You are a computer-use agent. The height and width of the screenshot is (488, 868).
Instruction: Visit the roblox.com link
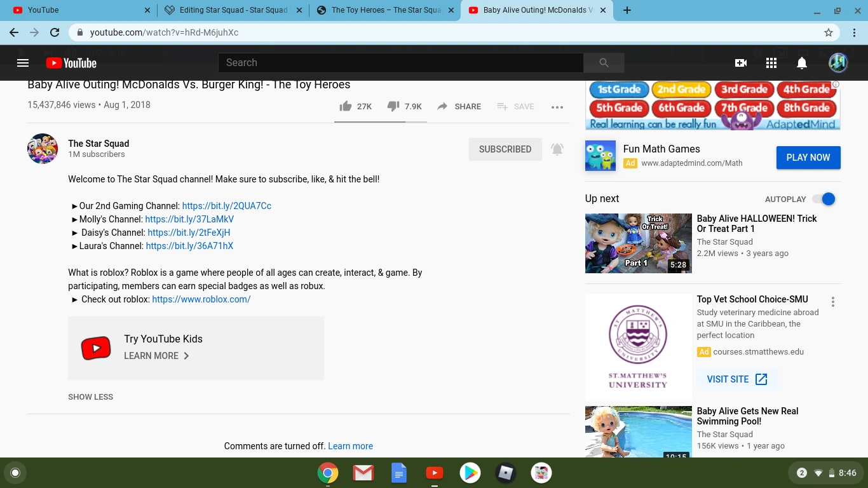(x=201, y=299)
